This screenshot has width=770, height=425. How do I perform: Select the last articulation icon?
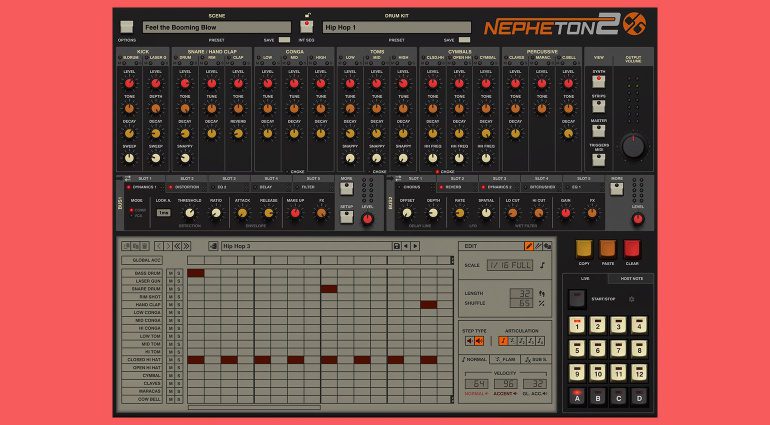pos(540,340)
